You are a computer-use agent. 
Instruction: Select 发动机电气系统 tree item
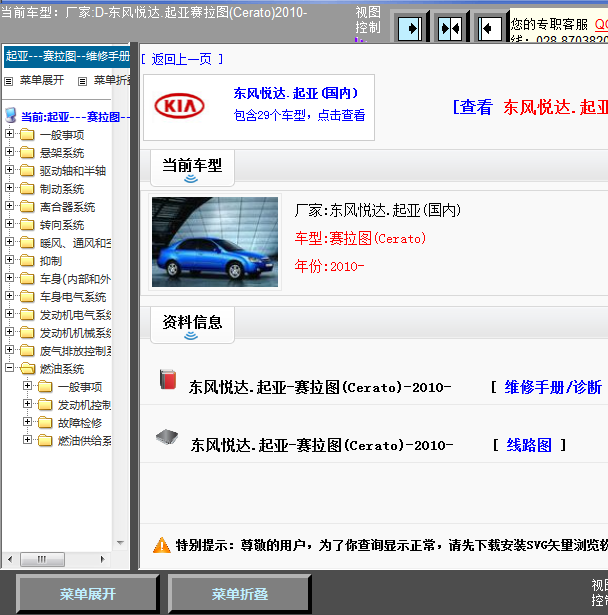point(75,315)
